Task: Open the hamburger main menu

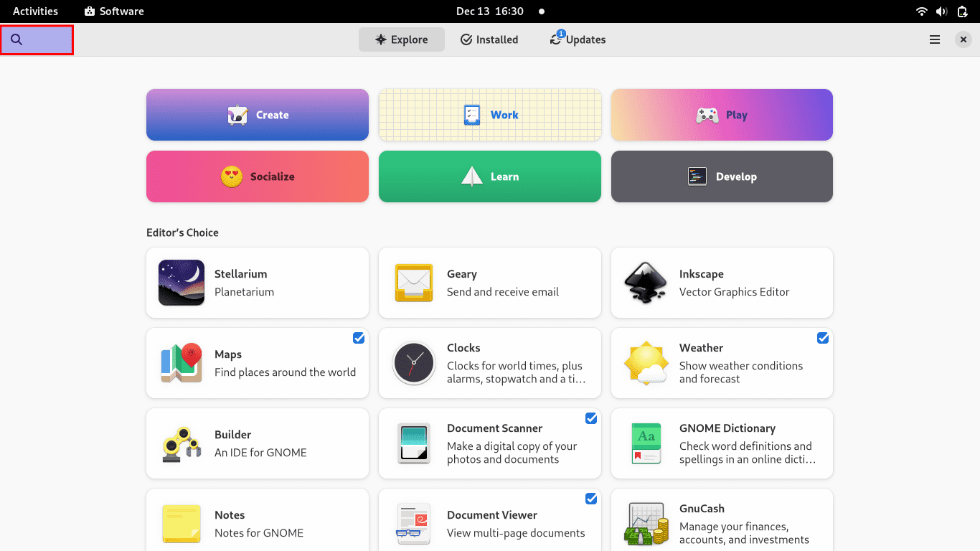Action: coord(935,39)
